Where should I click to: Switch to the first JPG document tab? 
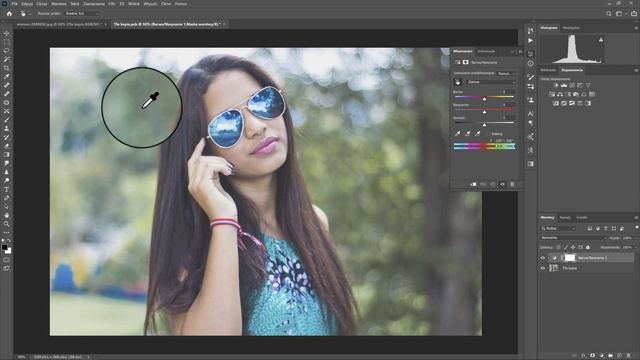pos(59,24)
